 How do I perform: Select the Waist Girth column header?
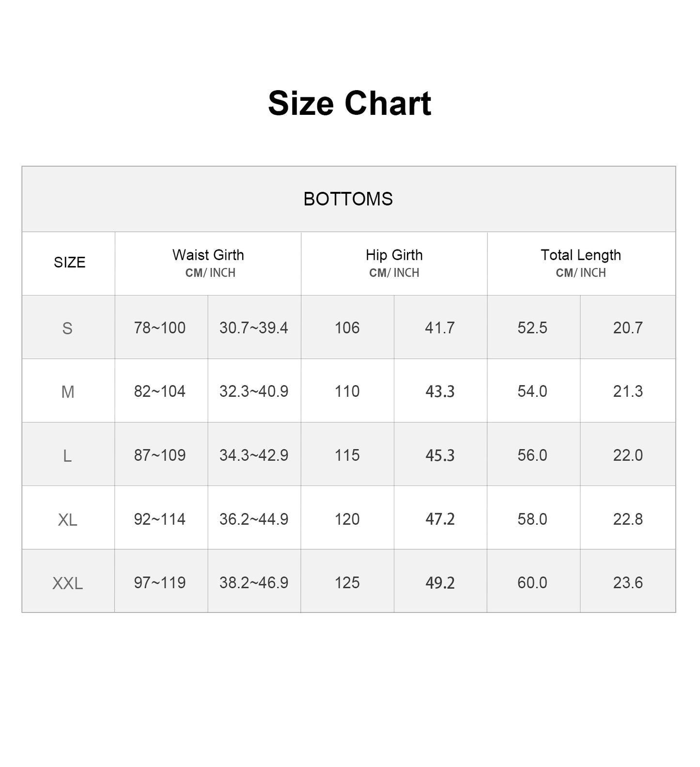pos(208,255)
